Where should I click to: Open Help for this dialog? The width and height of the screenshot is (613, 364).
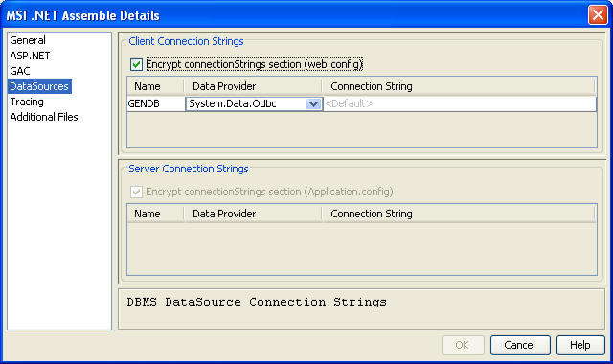[580, 345]
